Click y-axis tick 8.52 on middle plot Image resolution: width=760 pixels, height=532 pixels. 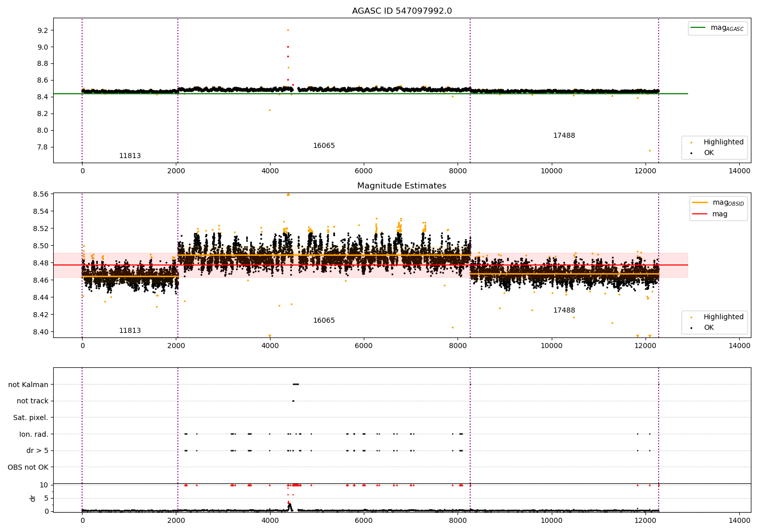point(41,229)
